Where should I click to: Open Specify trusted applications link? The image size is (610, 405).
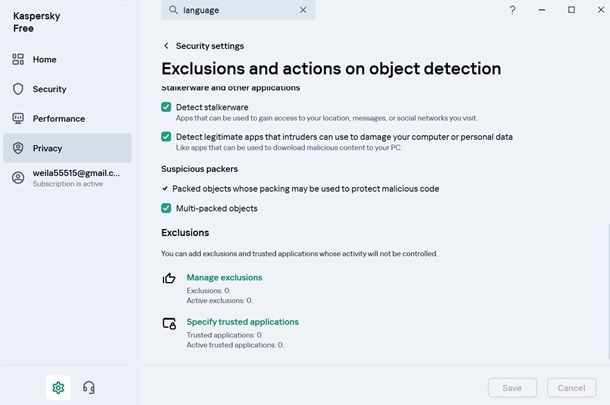(242, 322)
